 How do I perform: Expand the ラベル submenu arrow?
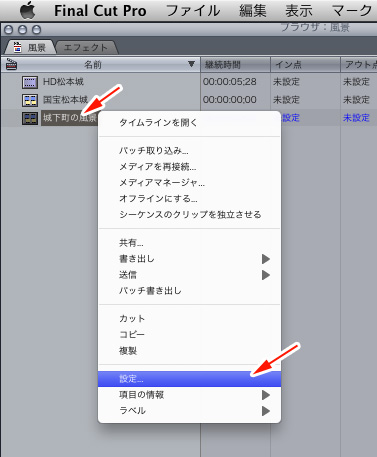[266, 411]
